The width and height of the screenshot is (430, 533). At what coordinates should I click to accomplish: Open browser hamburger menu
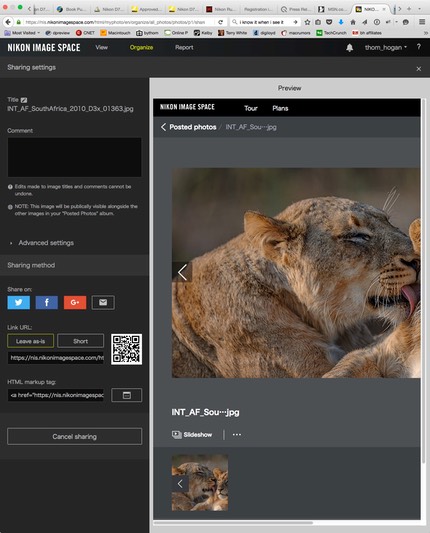coord(422,22)
